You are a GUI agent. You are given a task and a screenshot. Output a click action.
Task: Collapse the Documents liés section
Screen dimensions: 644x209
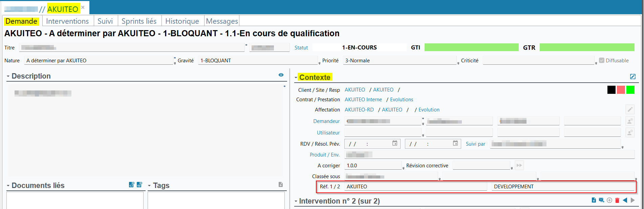click(x=8, y=186)
